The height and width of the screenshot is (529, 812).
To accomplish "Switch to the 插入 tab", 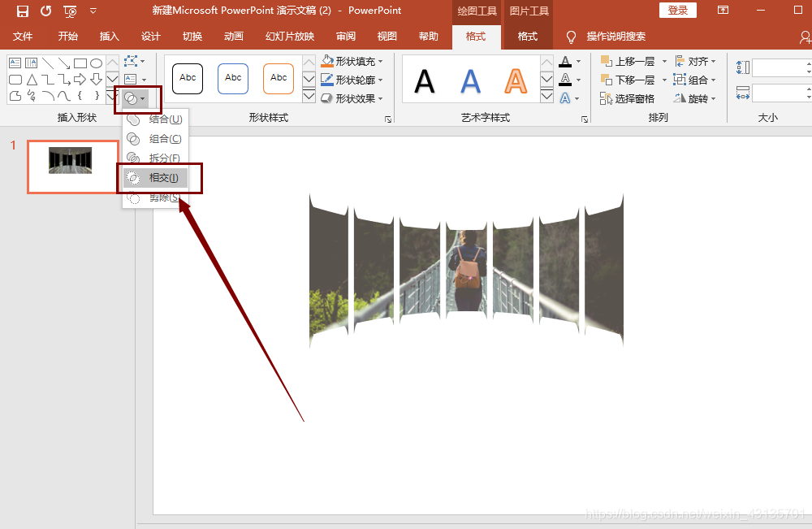I will [x=110, y=37].
